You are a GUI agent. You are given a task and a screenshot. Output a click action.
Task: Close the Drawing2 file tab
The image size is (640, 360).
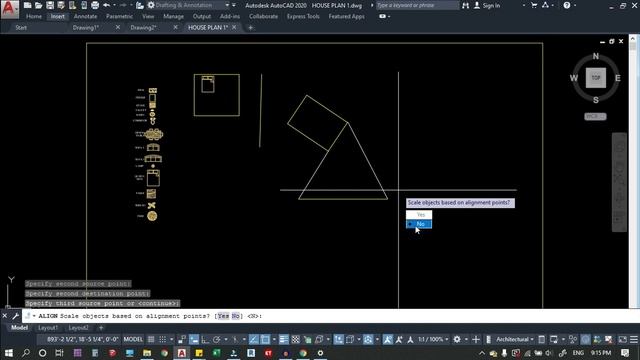pos(176,27)
